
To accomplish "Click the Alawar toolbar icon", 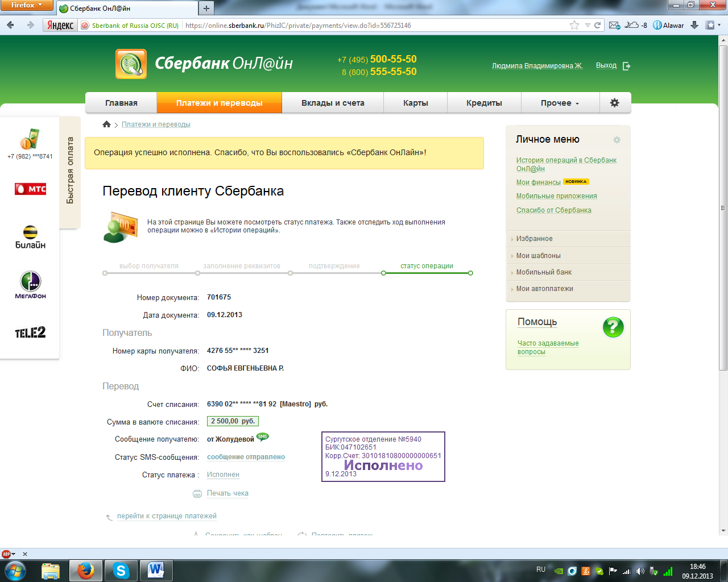I will tap(668, 25).
